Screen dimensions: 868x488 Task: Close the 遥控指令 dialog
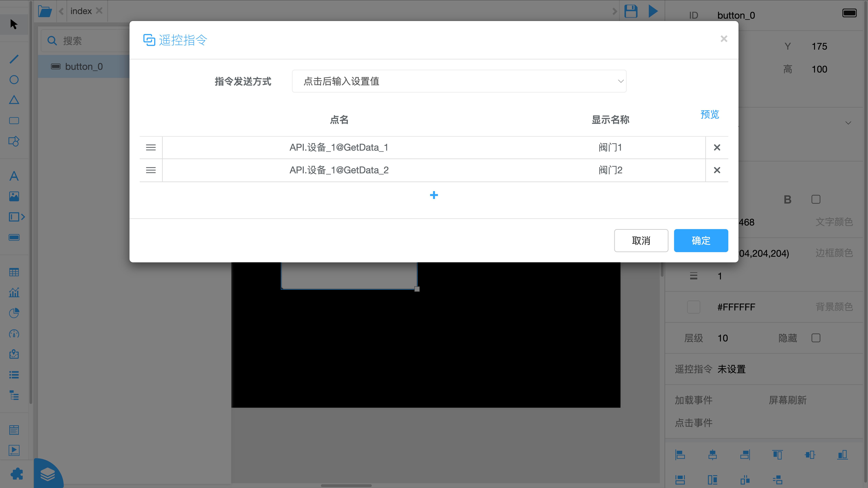724,39
